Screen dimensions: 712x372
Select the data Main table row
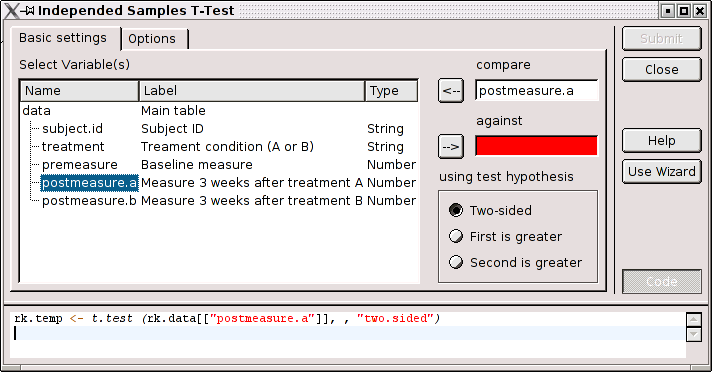pos(219,110)
